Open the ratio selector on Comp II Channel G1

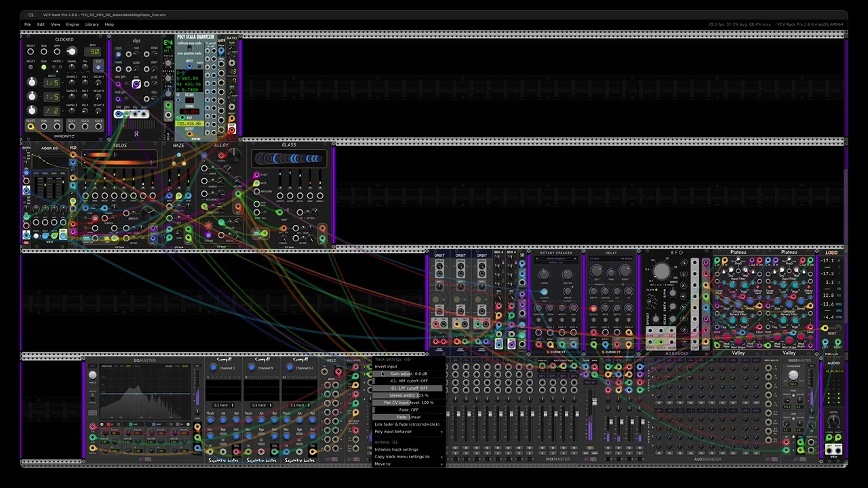pos(300,405)
